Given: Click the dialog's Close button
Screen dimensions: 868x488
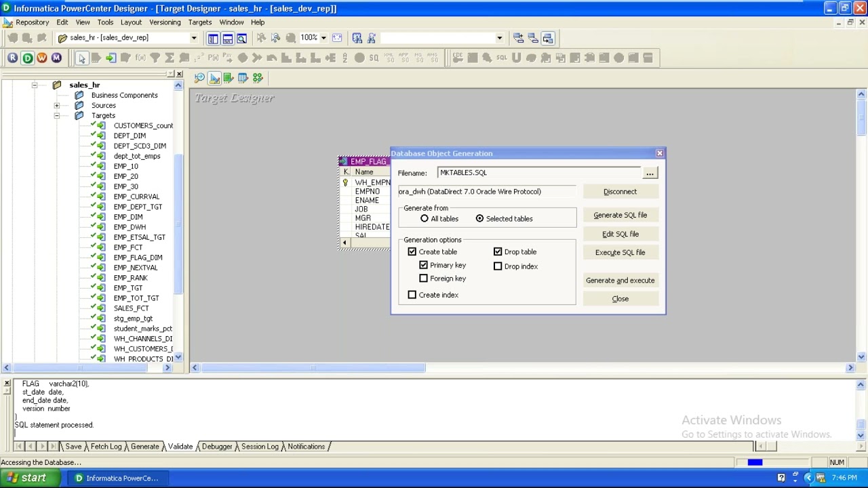Looking at the screenshot, I should coord(620,299).
